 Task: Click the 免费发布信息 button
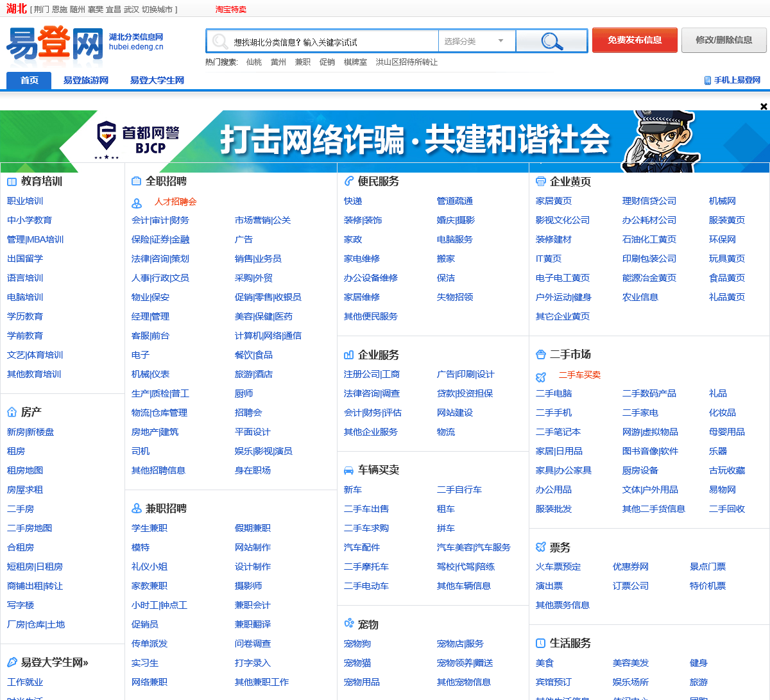tap(635, 40)
